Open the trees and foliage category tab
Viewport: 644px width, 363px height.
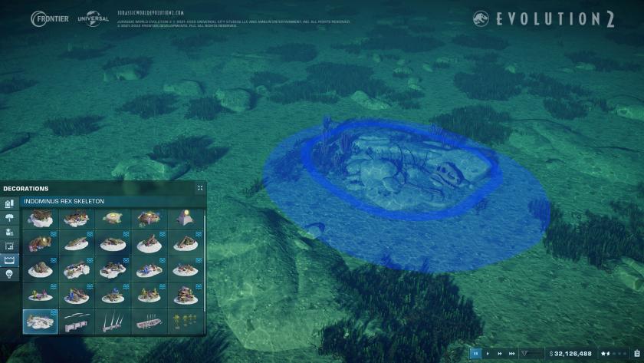9,219
